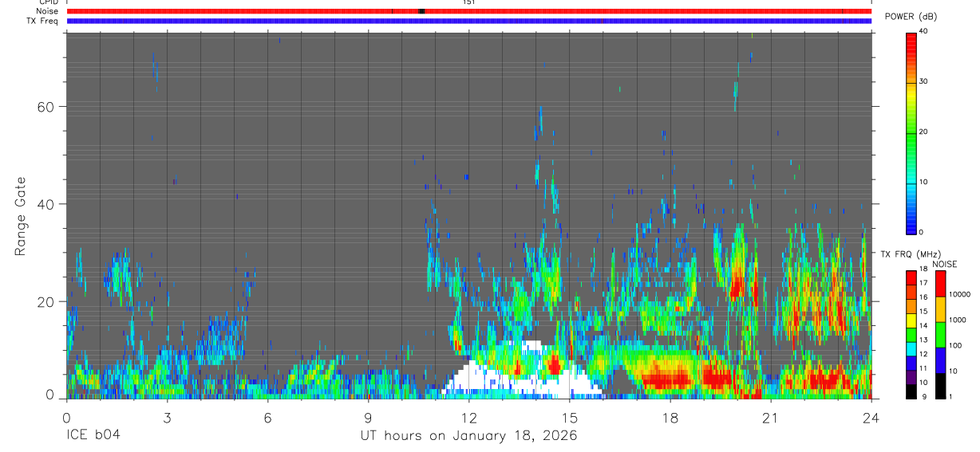Click the 16 label in the TX FRQ legend
The height and width of the screenshot is (452, 980).
pyautogui.click(x=924, y=297)
